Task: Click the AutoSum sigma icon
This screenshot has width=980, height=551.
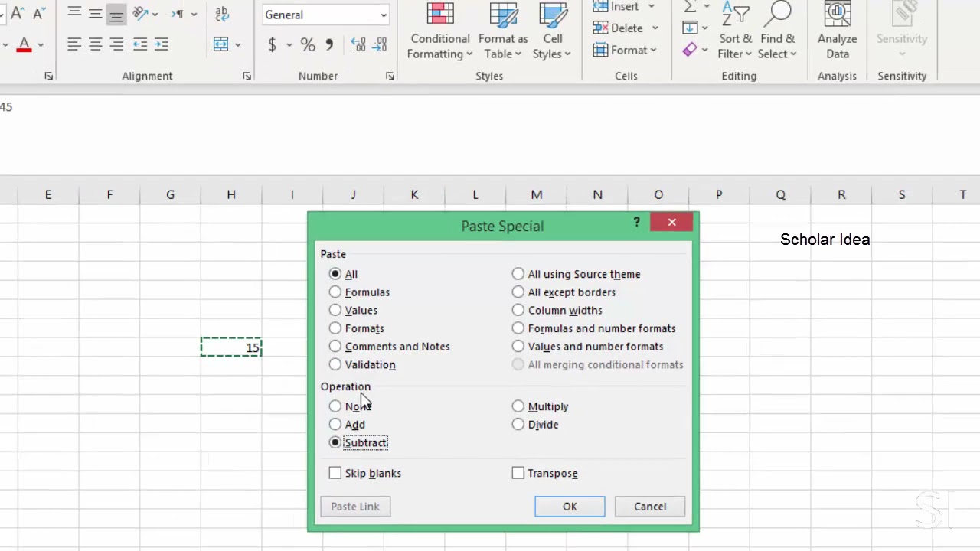Action: (x=689, y=7)
